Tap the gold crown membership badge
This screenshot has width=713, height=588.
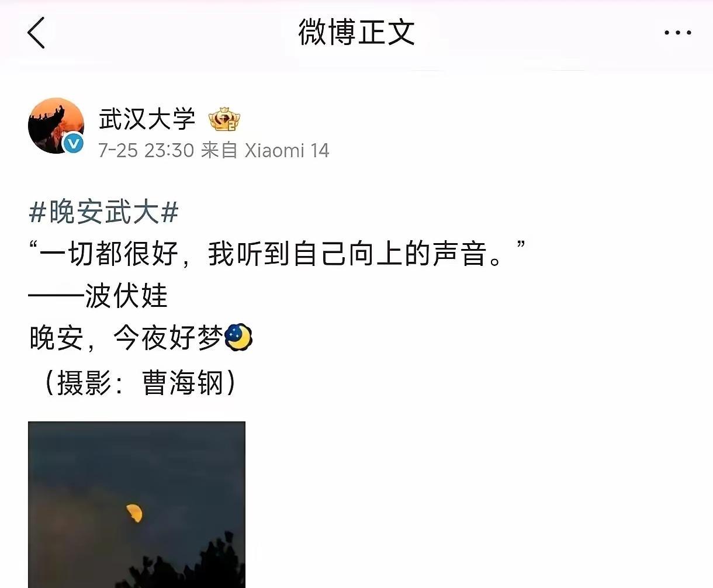pos(224,120)
